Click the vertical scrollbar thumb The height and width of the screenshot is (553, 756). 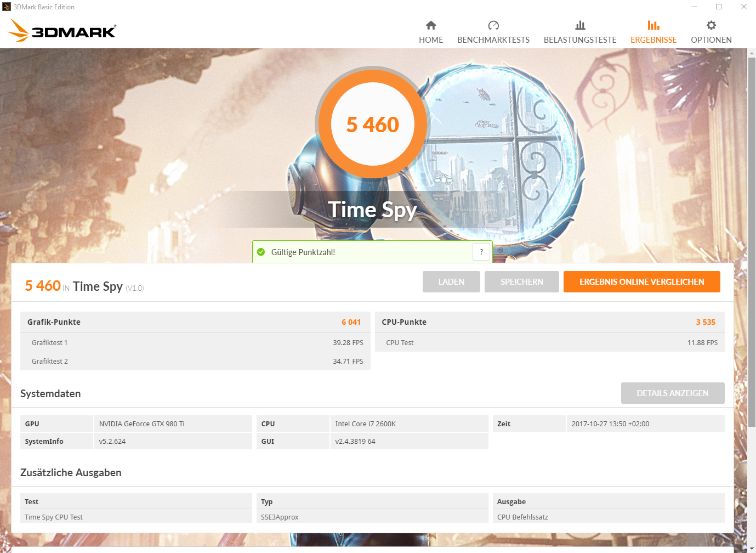click(x=752, y=241)
